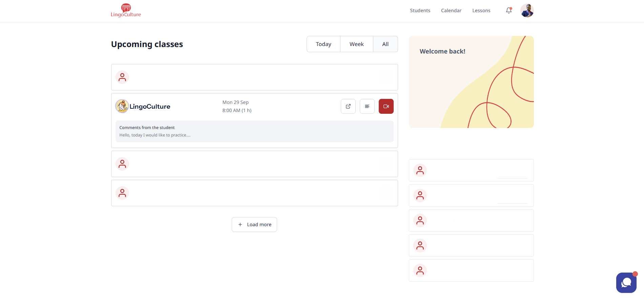Show All upcoming classes
The height and width of the screenshot is (299, 644).
pyautogui.click(x=385, y=44)
